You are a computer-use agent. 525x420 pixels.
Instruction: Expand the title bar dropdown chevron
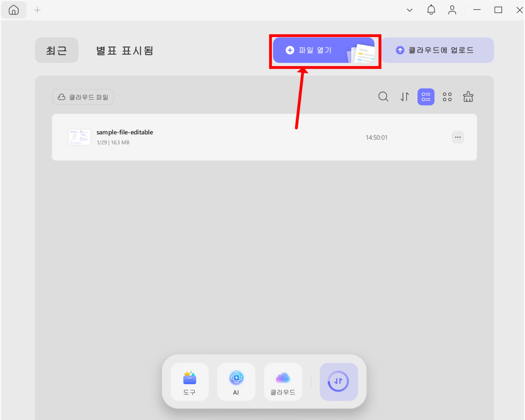click(410, 10)
